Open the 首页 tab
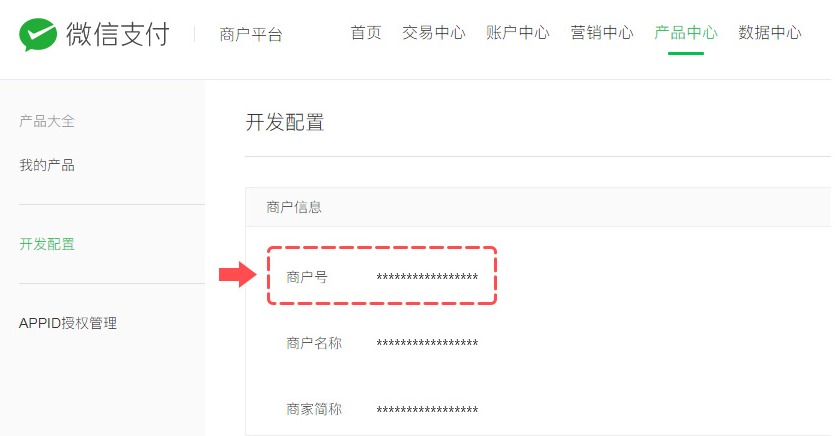The image size is (835, 436). [x=366, y=33]
